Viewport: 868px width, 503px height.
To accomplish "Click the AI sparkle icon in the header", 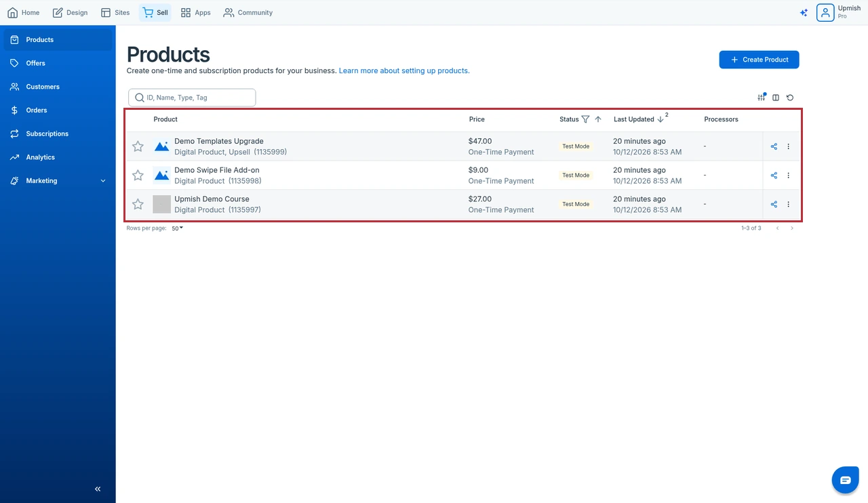I will click(804, 12).
